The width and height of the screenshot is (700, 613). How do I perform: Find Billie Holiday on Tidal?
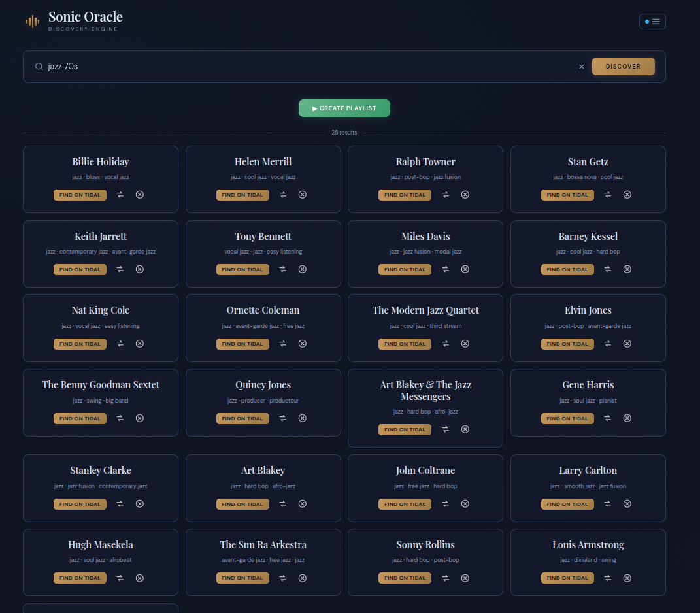(80, 195)
